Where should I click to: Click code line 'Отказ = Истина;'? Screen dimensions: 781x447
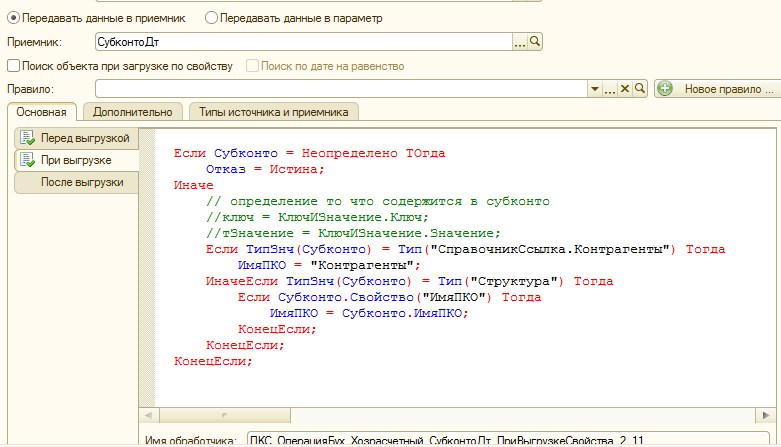click(265, 169)
